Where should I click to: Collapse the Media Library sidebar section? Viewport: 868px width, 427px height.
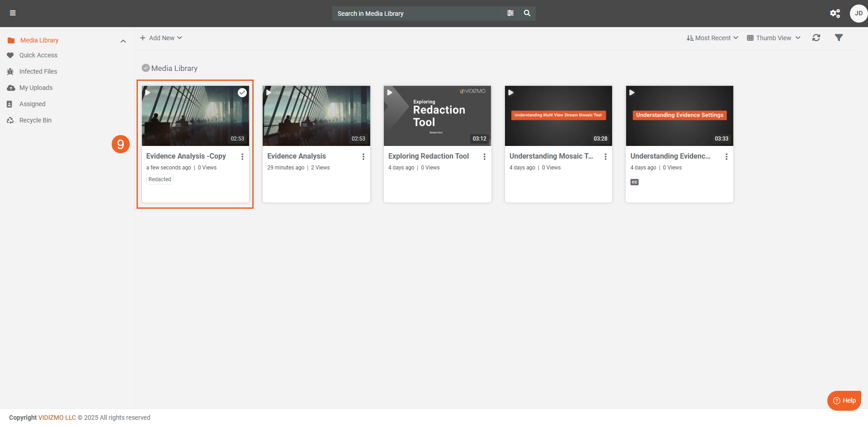click(123, 41)
